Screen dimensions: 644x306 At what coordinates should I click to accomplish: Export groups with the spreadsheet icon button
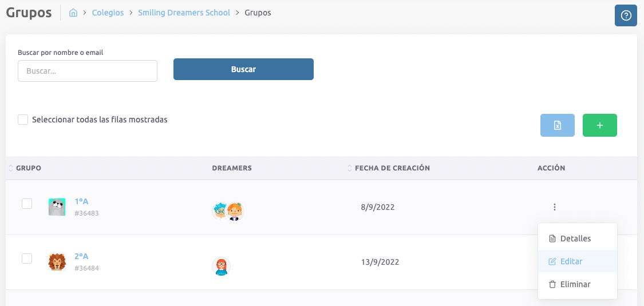(557, 125)
